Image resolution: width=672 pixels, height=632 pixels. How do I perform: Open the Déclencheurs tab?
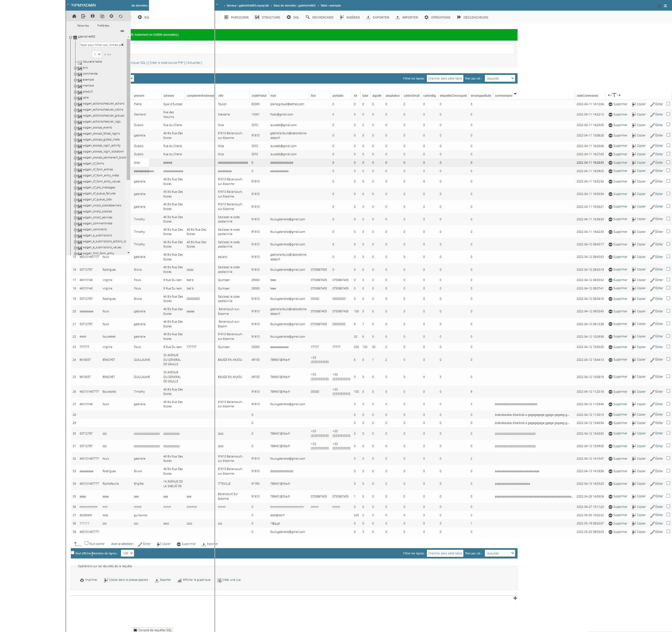coord(473,18)
